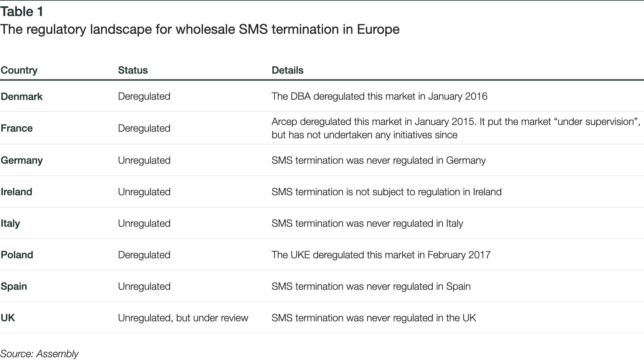This screenshot has width=644, height=362.
Task: Select the Italy row label
Action: [x=10, y=223]
